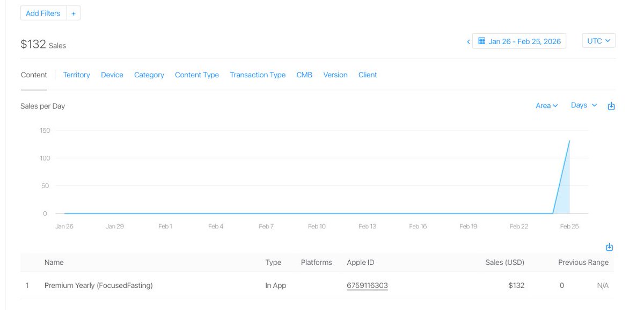644x310 pixels.
Task: Sort by the Type column header
Action: [273, 263]
